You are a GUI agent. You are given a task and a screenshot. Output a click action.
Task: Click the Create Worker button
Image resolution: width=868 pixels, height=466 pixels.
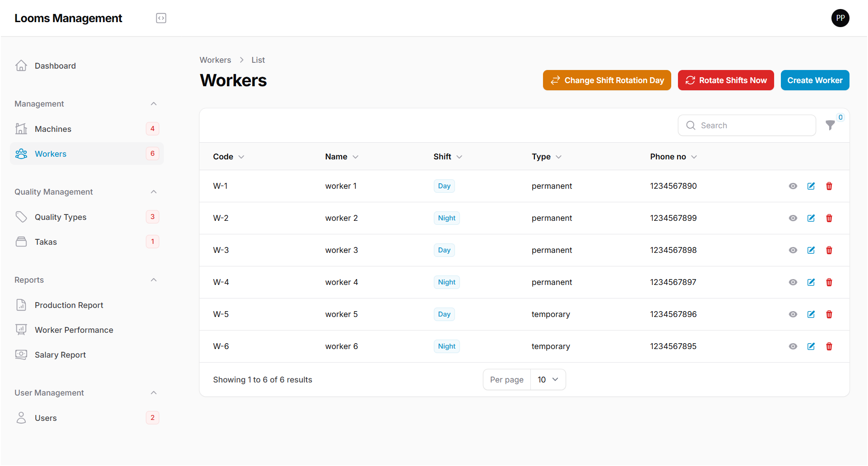point(815,80)
